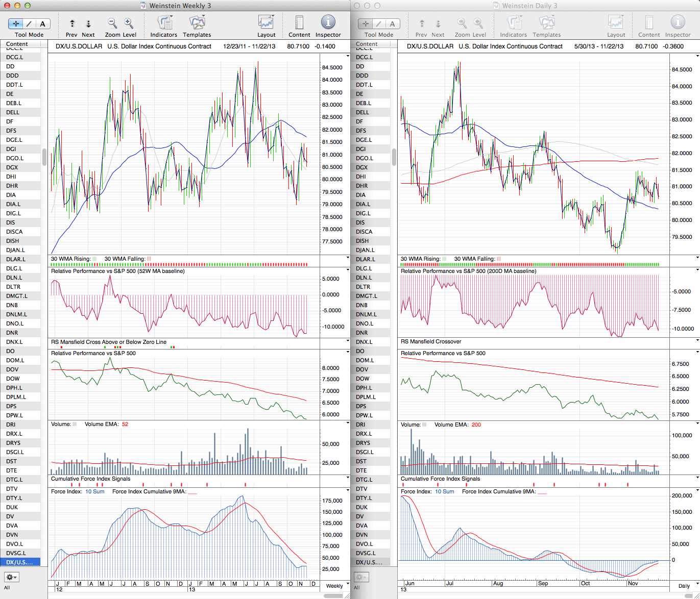Open Templates in the Weekly window toolbar
The height and width of the screenshot is (599, 700).
[x=197, y=23]
